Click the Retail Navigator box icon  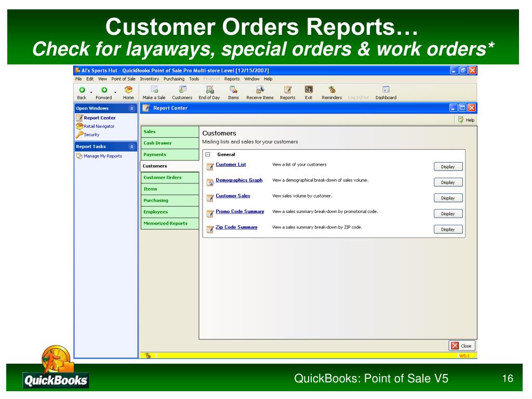[x=79, y=126]
